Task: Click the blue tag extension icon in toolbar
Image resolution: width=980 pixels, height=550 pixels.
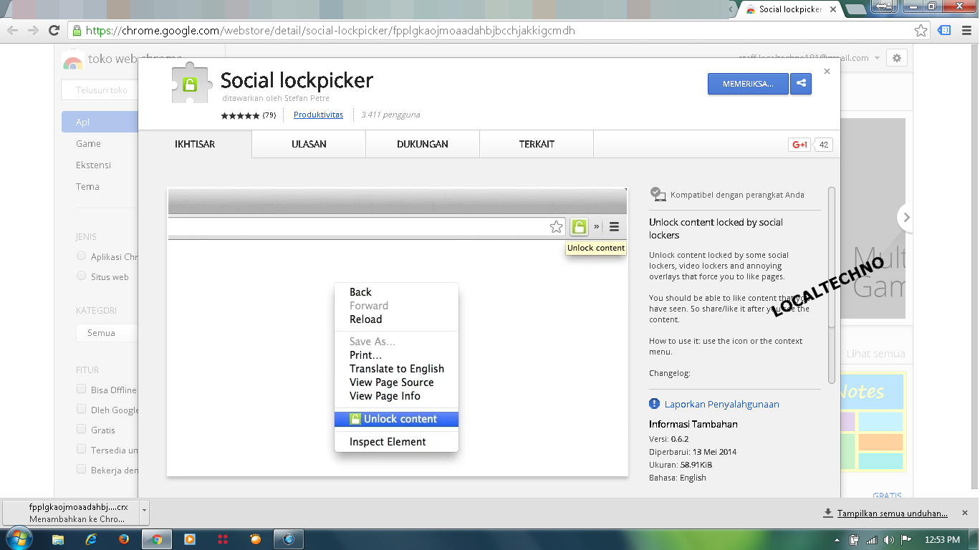Action: 945,30
